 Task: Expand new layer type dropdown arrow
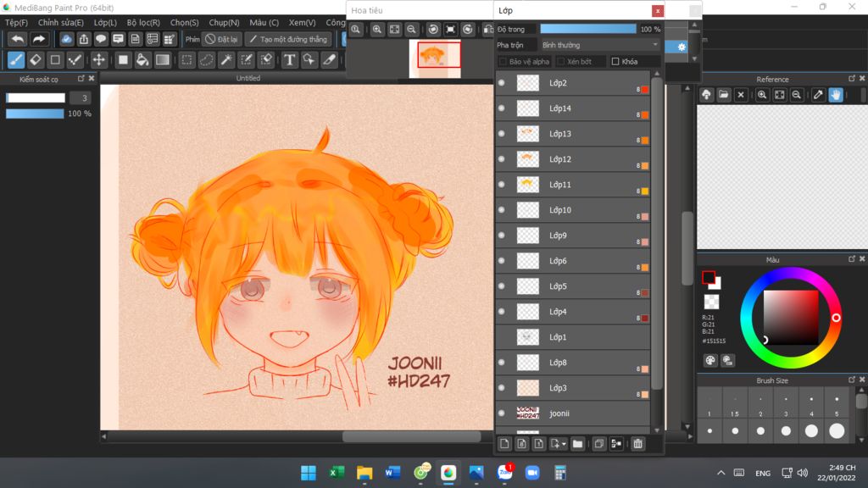[x=564, y=444]
